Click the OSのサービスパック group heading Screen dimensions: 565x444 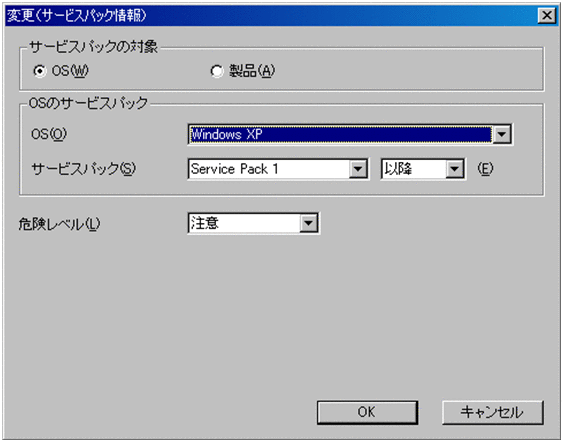pyautogui.click(x=88, y=103)
